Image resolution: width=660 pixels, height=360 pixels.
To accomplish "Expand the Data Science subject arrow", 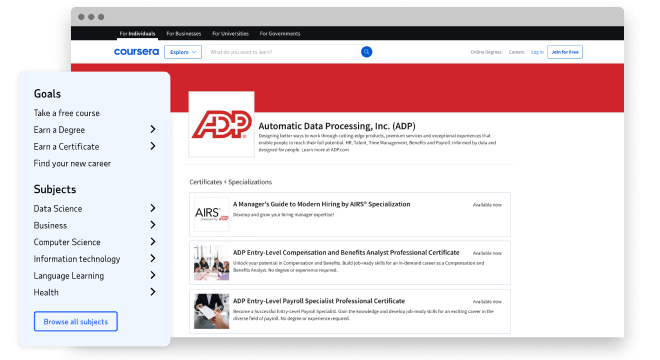I will pyautogui.click(x=153, y=208).
